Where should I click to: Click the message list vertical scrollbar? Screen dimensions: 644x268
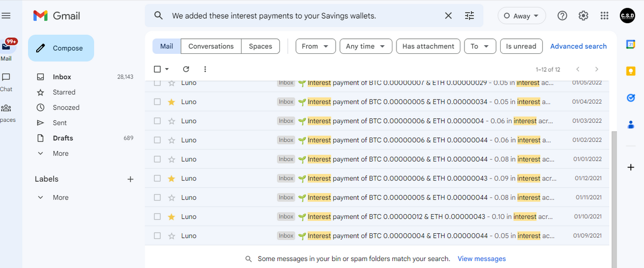click(614, 199)
